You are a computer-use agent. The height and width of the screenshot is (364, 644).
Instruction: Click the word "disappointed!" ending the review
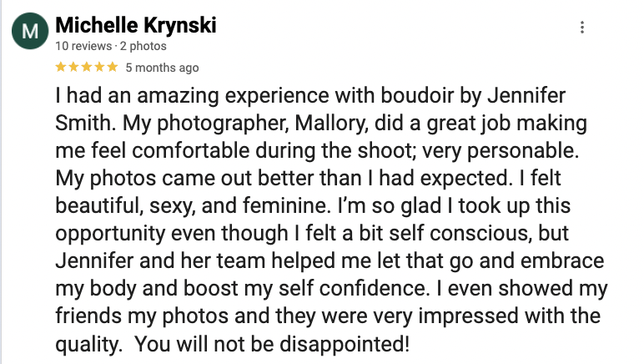tap(345, 344)
